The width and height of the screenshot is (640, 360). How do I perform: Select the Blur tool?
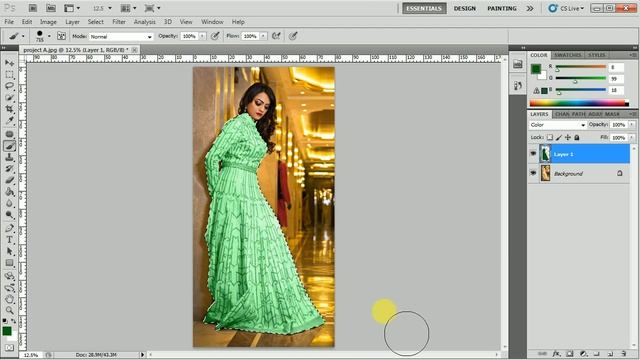(x=9, y=203)
